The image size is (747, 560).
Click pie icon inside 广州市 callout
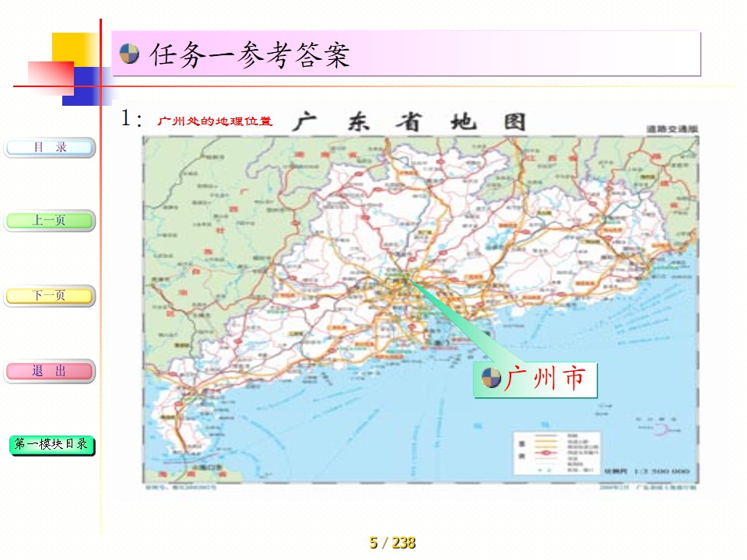coord(491,379)
